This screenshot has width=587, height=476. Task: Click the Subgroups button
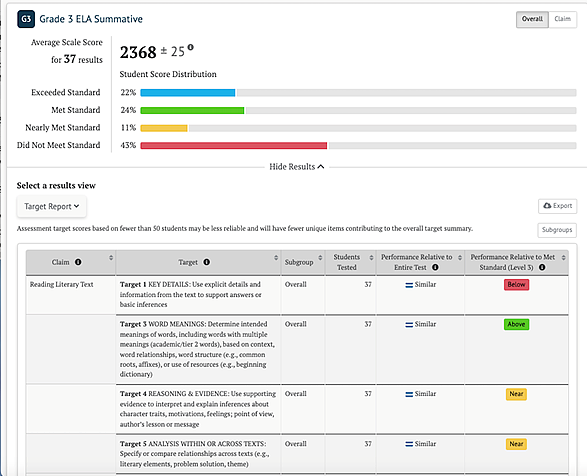[557, 230]
